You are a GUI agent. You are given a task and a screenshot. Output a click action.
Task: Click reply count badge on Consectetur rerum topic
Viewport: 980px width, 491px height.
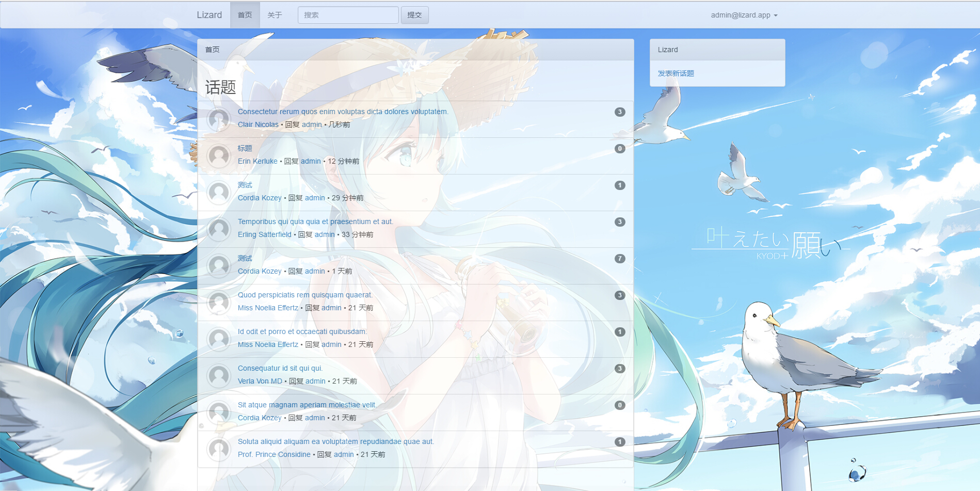pos(620,112)
